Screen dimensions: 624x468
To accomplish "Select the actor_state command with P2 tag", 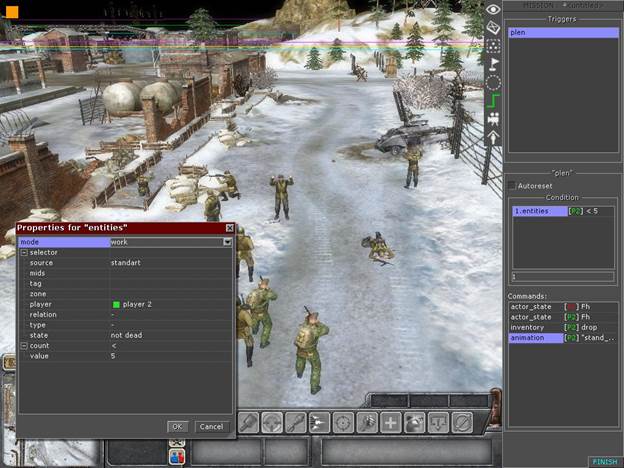I will [563, 317].
